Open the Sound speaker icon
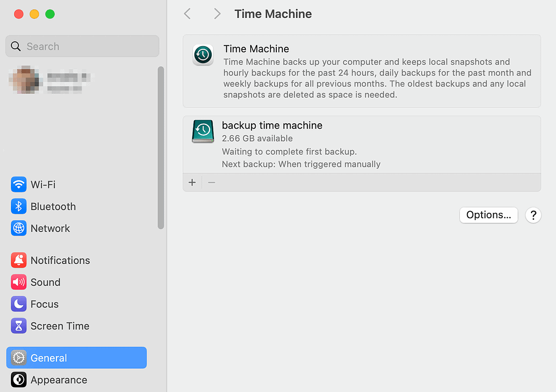This screenshot has height=392, width=556. point(18,282)
